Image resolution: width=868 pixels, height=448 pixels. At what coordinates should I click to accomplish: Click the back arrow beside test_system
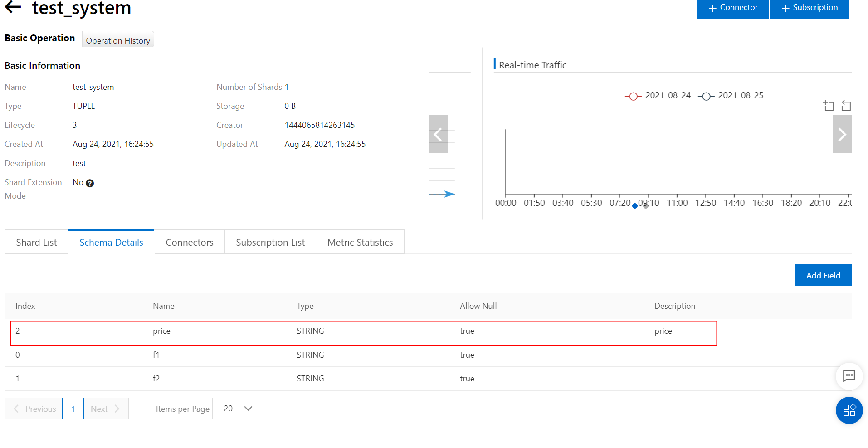coord(13,7)
